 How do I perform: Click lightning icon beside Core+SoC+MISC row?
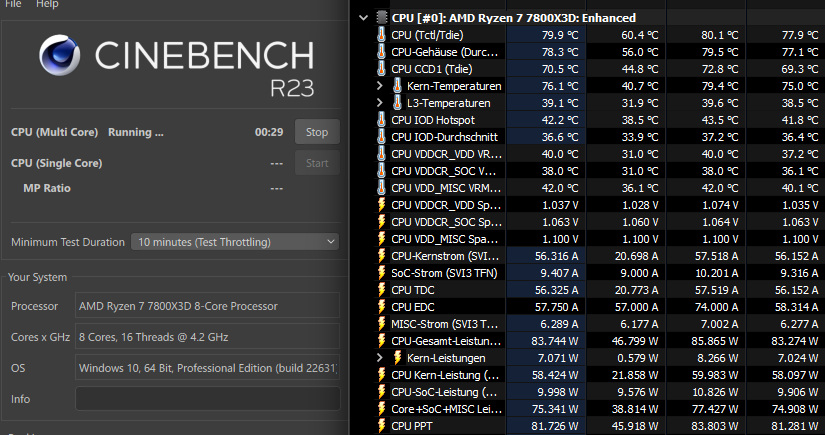point(381,409)
